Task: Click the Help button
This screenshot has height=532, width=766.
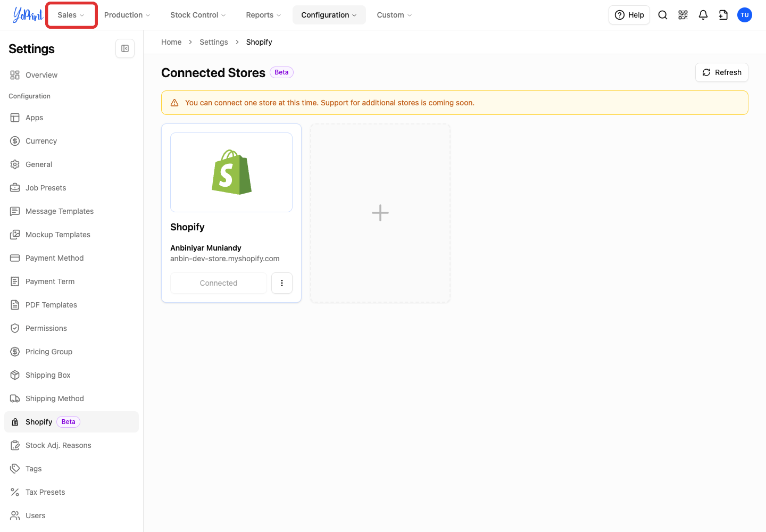Action: (629, 15)
